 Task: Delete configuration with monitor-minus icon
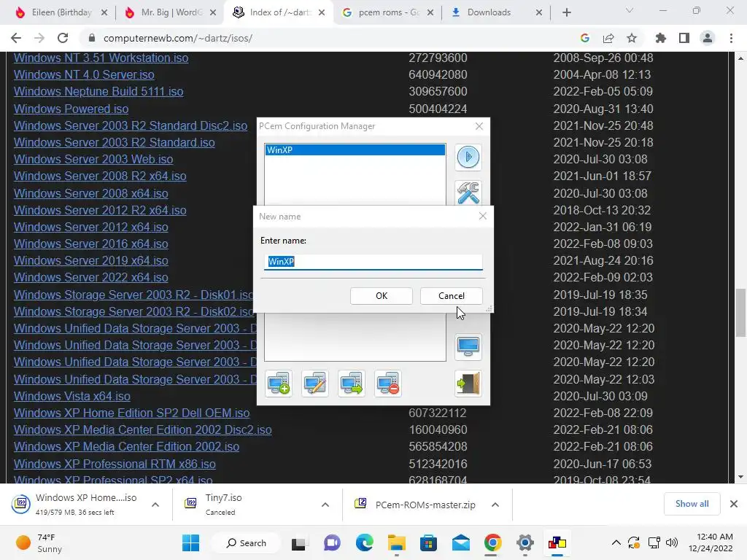pyautogui.click(x=388, y=384)
